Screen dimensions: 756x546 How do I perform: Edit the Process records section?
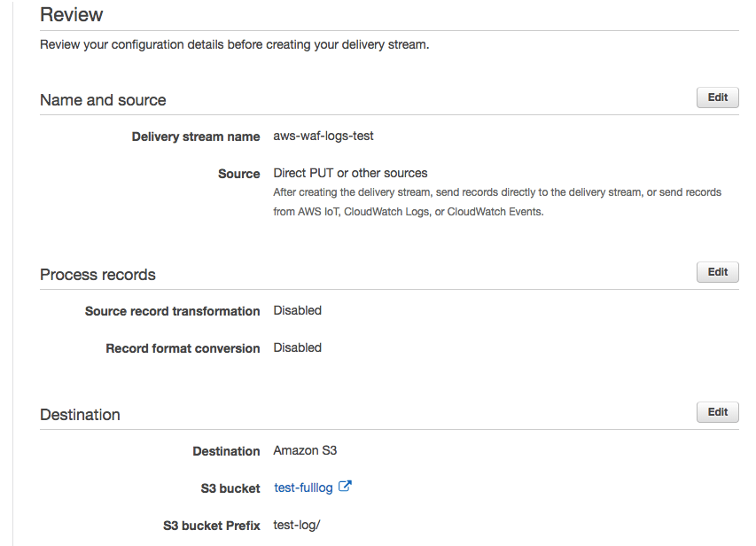(x=717, y=272)
